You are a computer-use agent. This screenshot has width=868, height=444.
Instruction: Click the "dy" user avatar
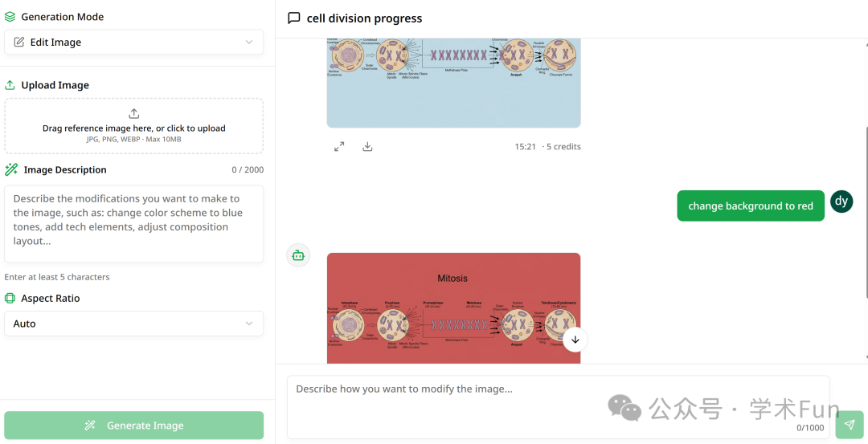(841, 202)
